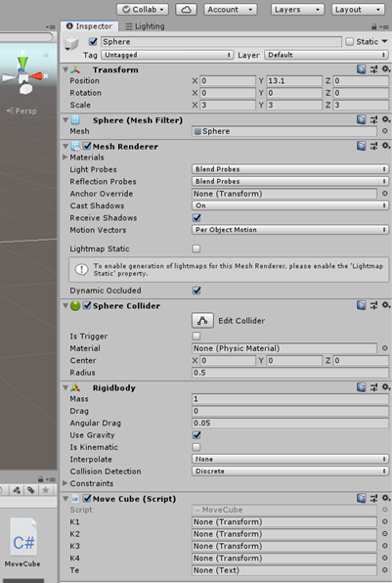Click the GameObject cube icon selector

[71, 44]
